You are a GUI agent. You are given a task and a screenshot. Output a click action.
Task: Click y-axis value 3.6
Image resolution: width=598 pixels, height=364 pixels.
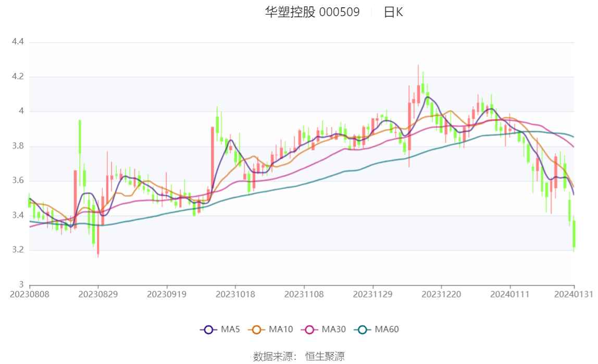18,181
